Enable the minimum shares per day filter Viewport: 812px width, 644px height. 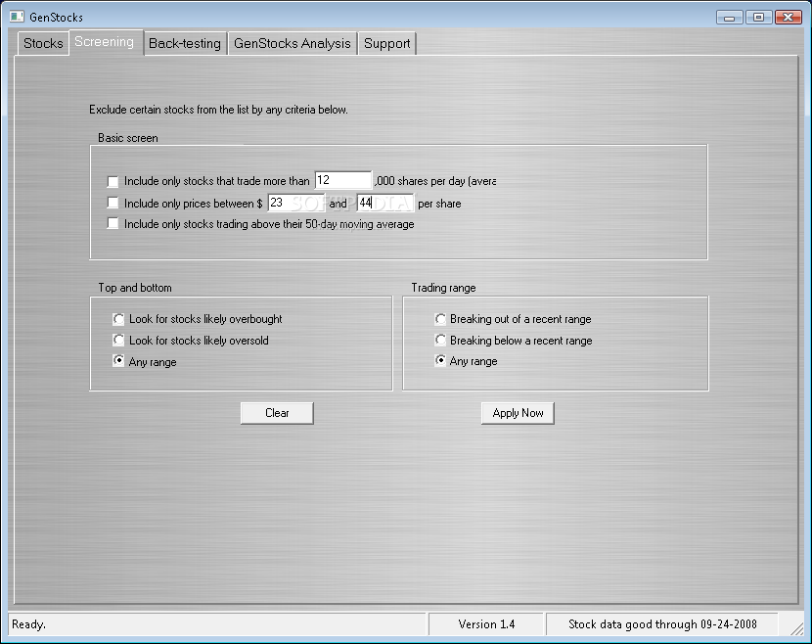(x=113, y=181)
